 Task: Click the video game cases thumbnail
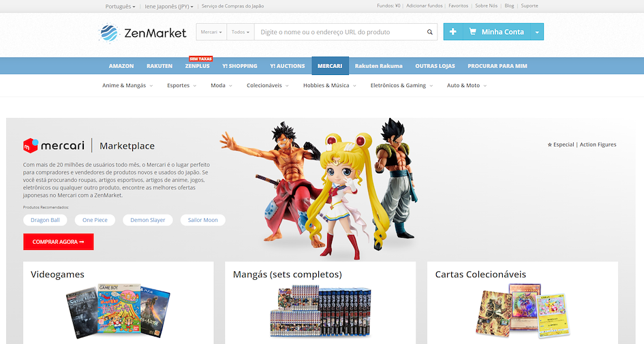point(118,311)
